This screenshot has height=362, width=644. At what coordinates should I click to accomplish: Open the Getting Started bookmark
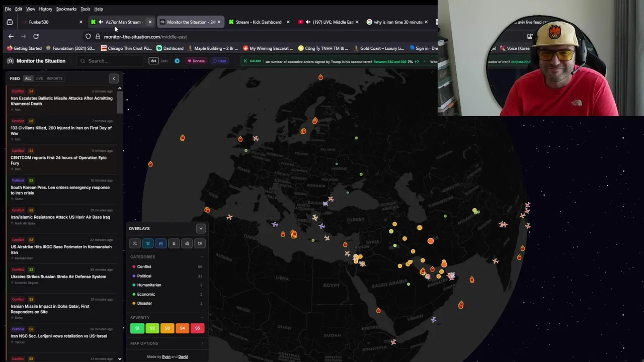(x=24, y=48)
